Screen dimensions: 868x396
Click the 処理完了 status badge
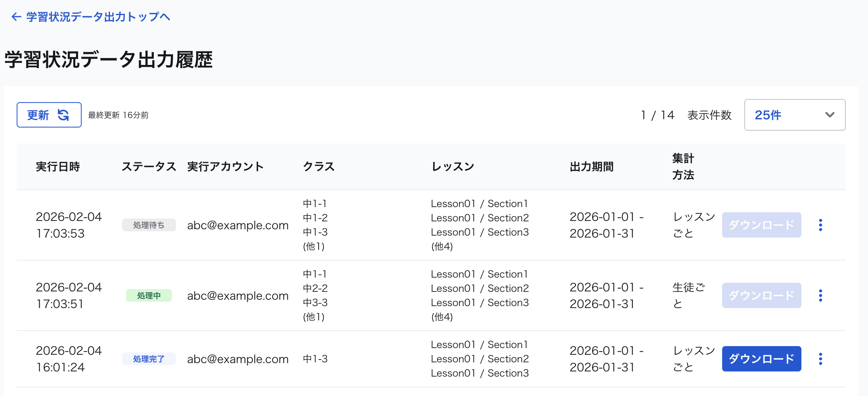click(149, 359)
